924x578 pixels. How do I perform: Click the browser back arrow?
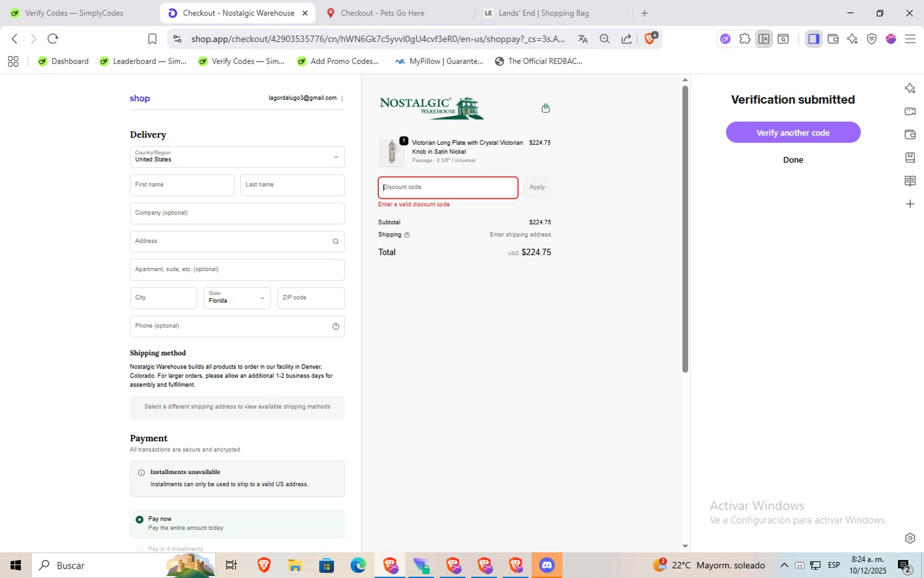15,39
